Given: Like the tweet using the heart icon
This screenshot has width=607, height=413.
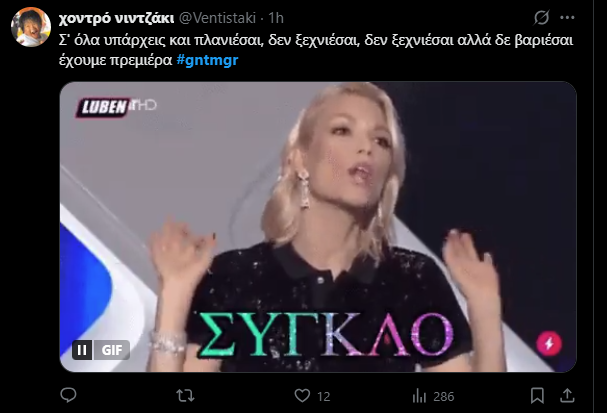Looking at the screenshot, I should (x=302, y=396).
